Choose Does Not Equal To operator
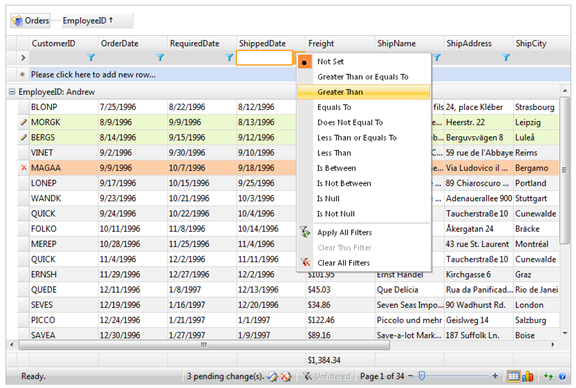Screen dimensions: 576x388 363,122
